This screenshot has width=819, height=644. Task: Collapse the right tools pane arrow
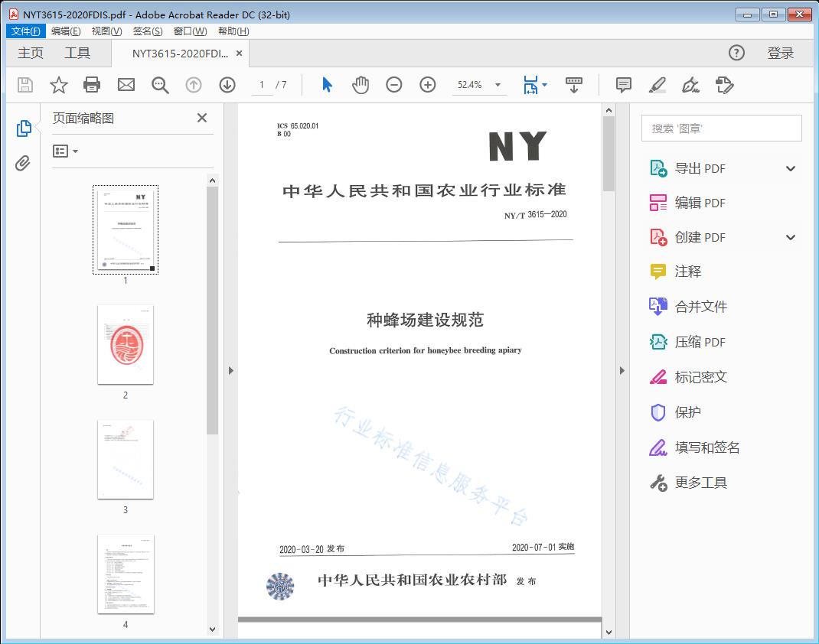click(x=621, y=371)
